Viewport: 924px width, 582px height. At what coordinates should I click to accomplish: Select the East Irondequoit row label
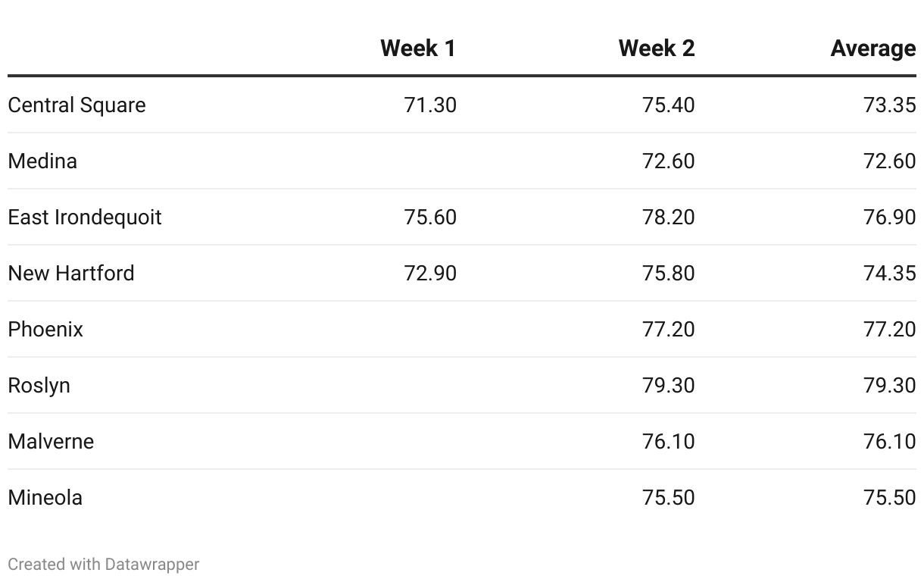click(85, 217)
